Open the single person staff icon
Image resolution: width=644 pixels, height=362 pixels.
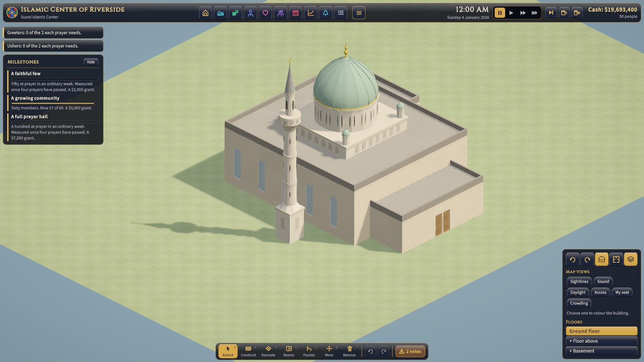[250, 13]
